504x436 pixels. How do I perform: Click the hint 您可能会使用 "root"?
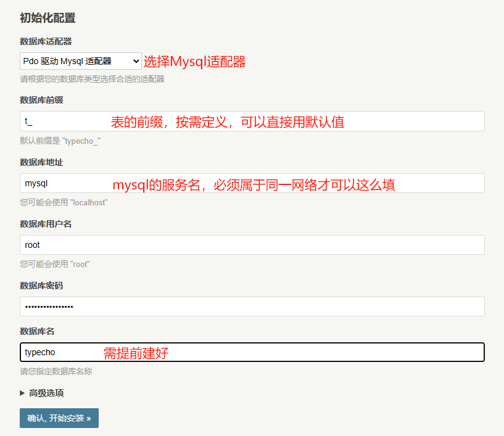tap(55, 264)
